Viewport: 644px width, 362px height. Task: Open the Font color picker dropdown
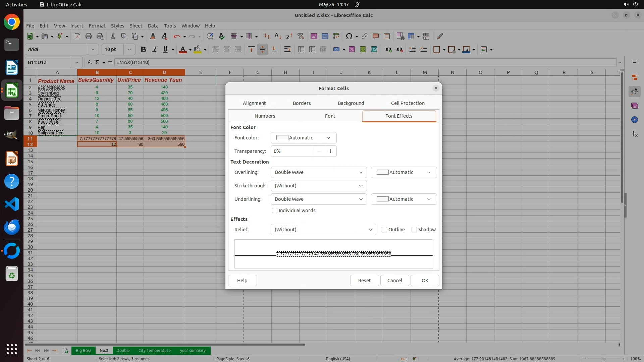click(303, 138)
